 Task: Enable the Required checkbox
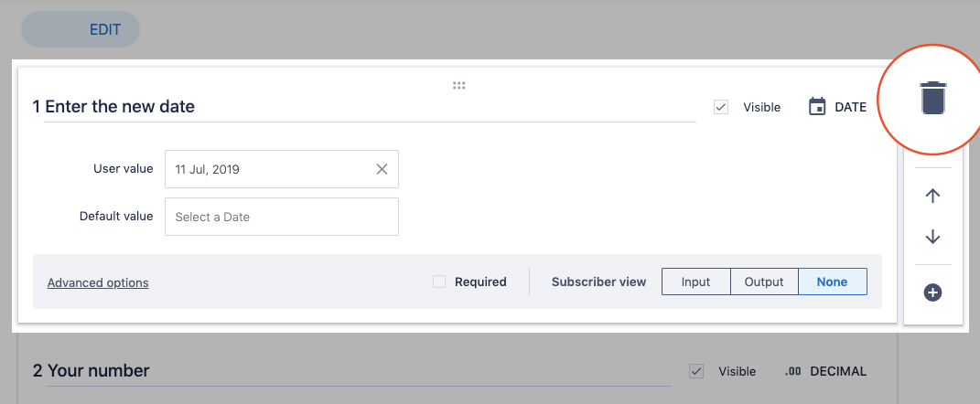[x=439, y=282]
